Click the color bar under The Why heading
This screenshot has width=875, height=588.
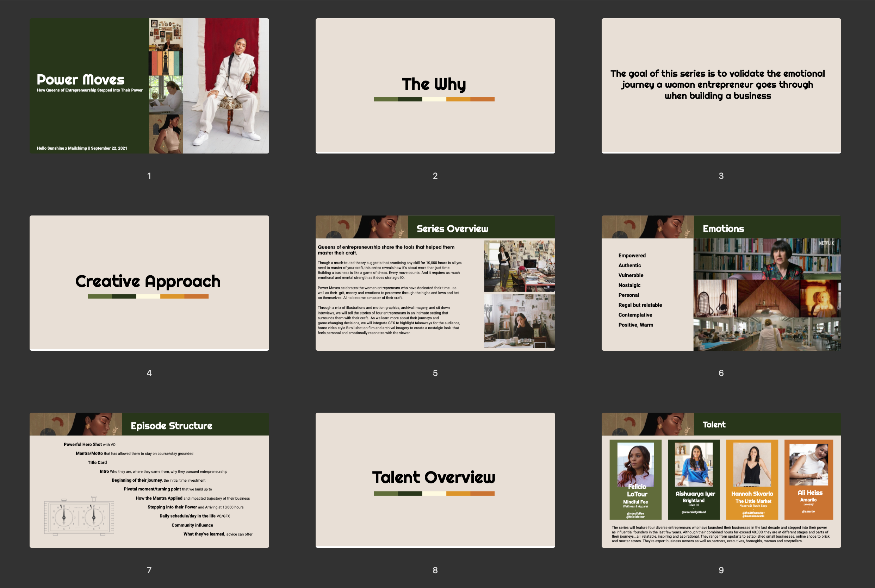(434, 99)
